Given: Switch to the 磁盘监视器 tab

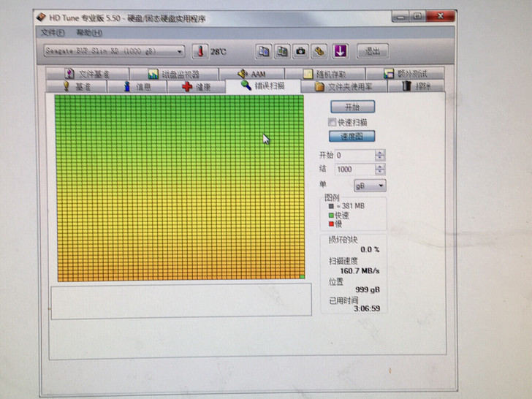Looking at the screenshot, I should click(x=175, y=74).
